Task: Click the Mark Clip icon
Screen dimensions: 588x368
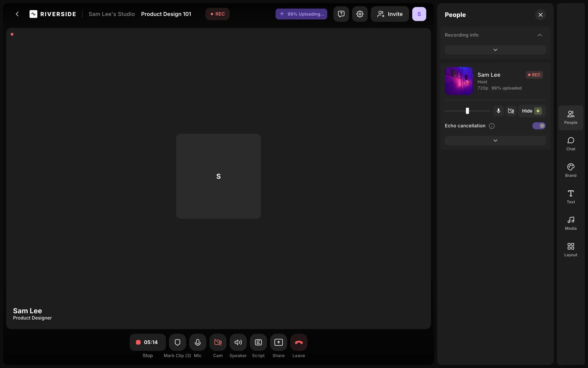Action: click(177, 342)
